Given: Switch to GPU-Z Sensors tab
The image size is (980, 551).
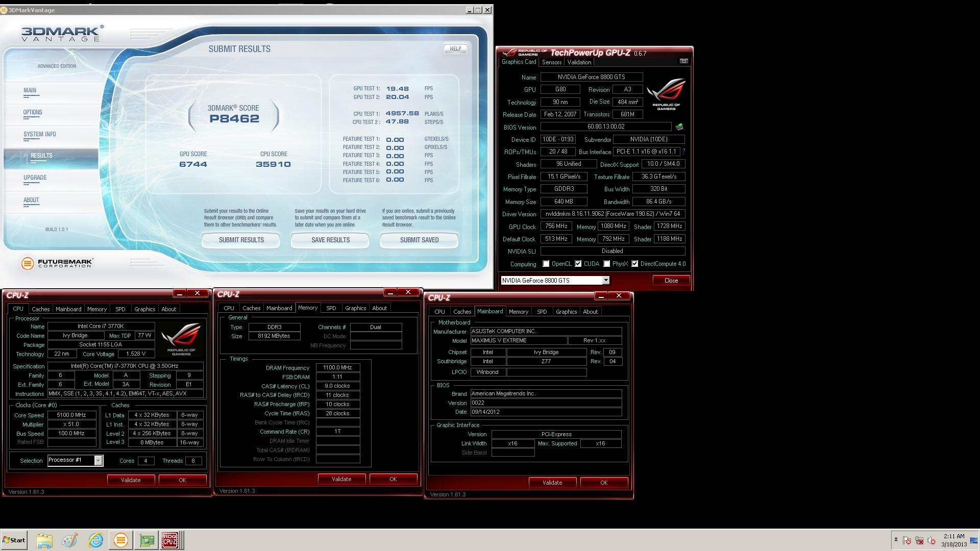Looking at the screenshot, I should coord(551,62).
